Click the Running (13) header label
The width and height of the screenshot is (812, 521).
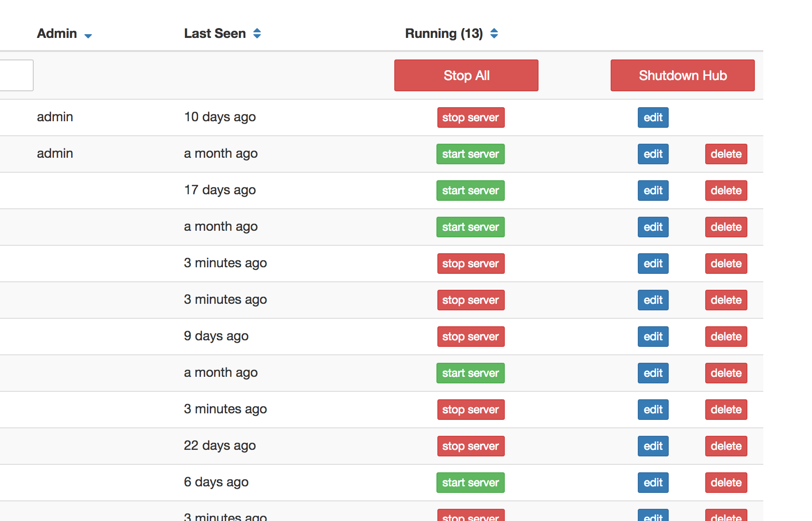443,34
